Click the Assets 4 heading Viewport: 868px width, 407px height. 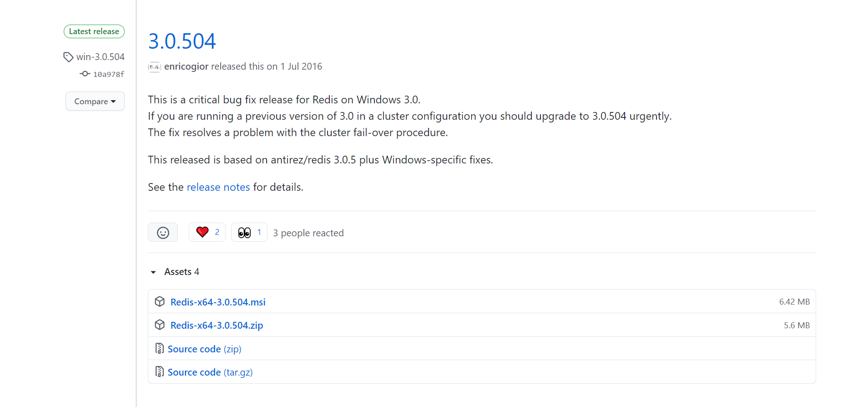[182, 272]
